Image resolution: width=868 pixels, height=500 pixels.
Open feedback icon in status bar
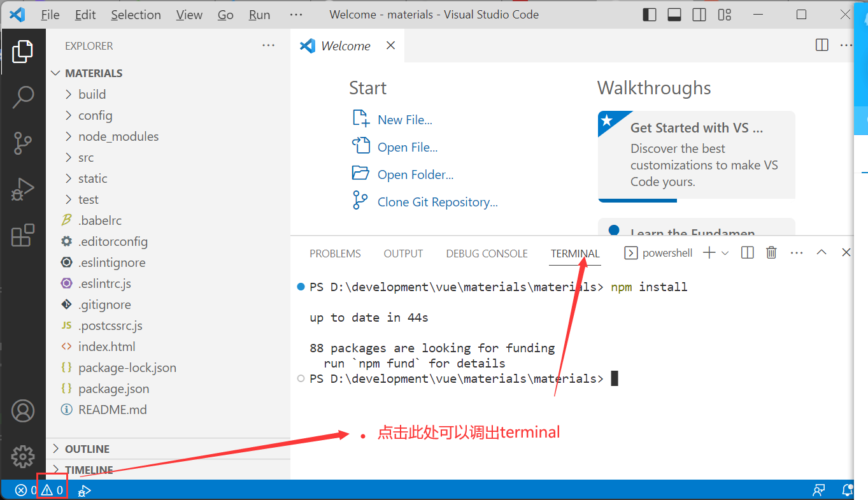[x=819, y=490]
